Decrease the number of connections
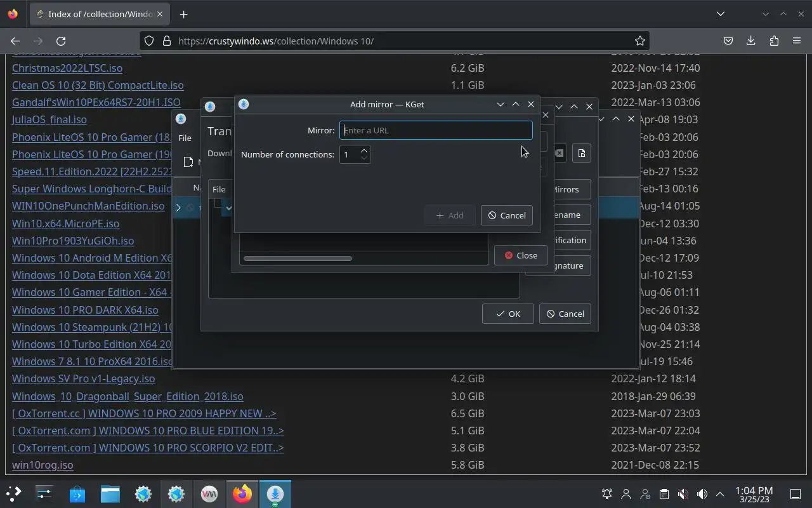This screenshot has width=812, height=508. coord(364,158)
